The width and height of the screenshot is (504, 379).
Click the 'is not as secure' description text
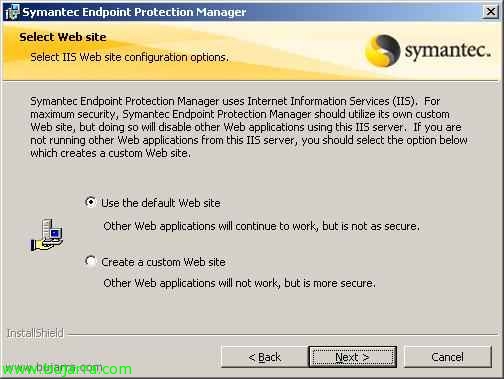point(381,226)
